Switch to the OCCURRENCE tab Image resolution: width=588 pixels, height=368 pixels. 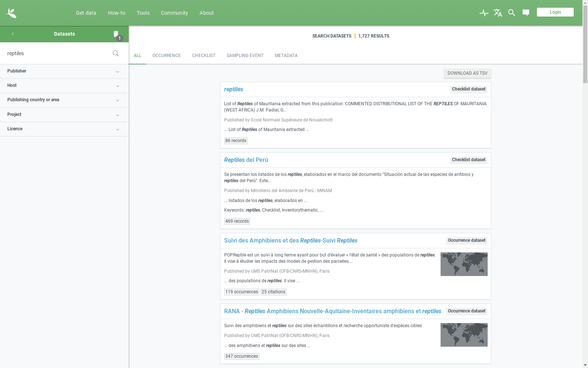[x=166, y=56]
